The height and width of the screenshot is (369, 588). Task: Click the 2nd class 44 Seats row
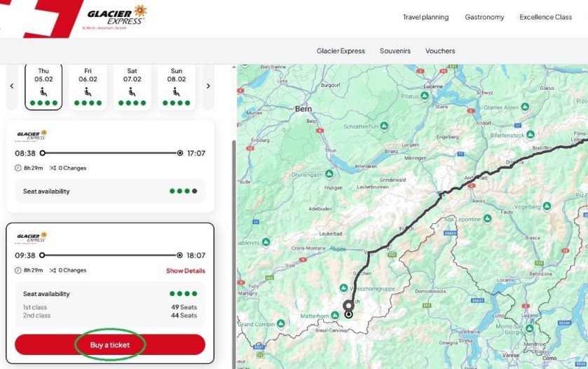pos(110,316)
